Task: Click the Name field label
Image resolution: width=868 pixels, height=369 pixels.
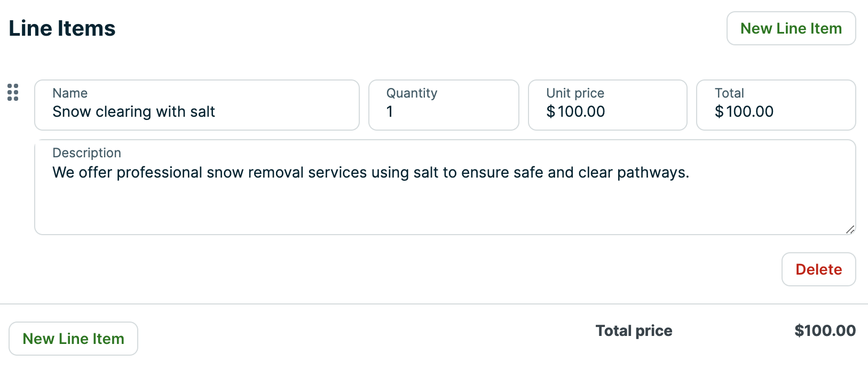Action: (x=70, y=93)
